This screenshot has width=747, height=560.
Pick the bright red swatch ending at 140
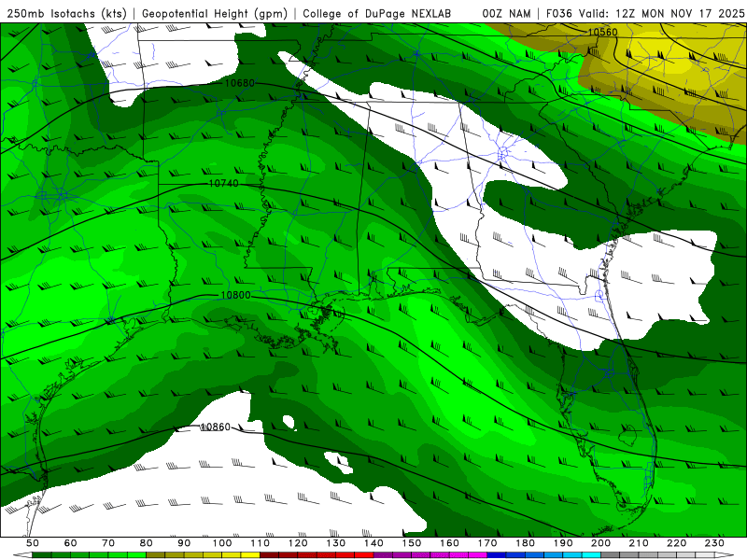[x=364, y=555]
